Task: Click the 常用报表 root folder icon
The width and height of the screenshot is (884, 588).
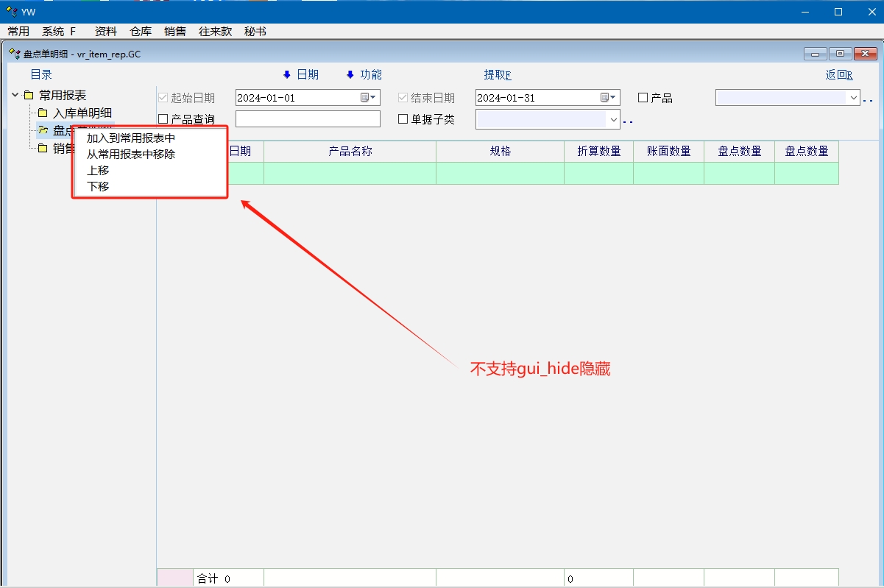Action: (29, 96)
